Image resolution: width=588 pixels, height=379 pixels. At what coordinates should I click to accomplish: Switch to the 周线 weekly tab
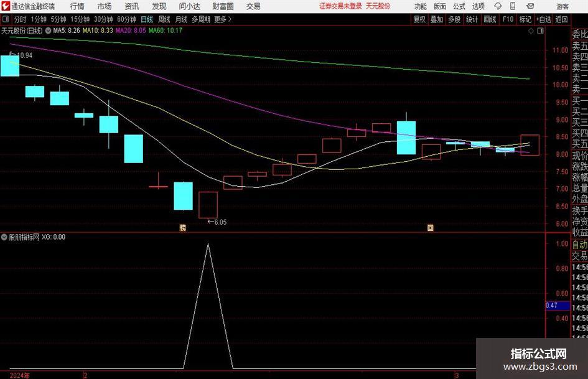point(164,19)
